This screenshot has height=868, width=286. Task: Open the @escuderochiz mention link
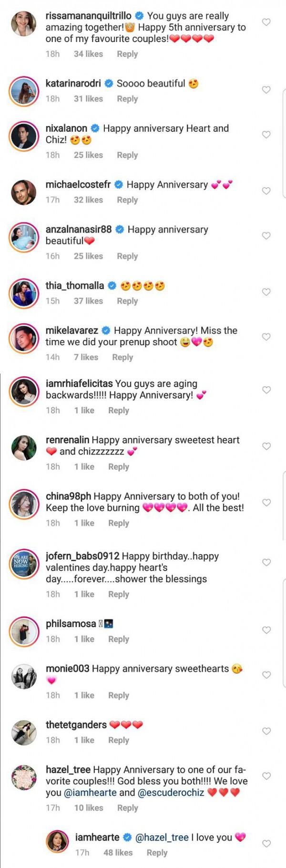tap(171, 793)
